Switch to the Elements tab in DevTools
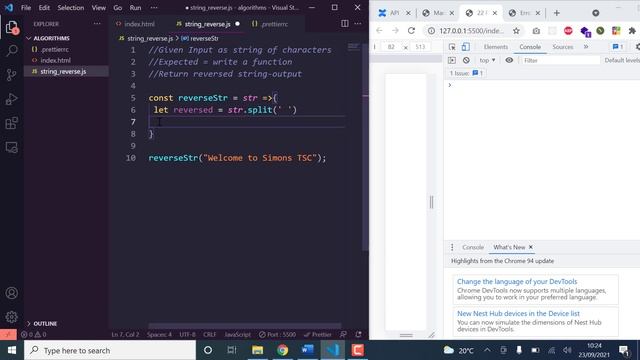This screenshot has height=360, width=640. (x=496, y=47)
